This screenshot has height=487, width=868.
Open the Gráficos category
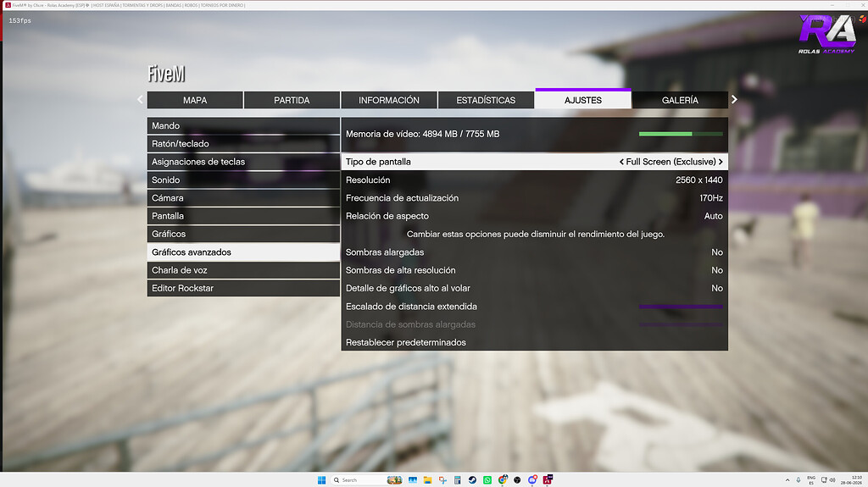243,234
